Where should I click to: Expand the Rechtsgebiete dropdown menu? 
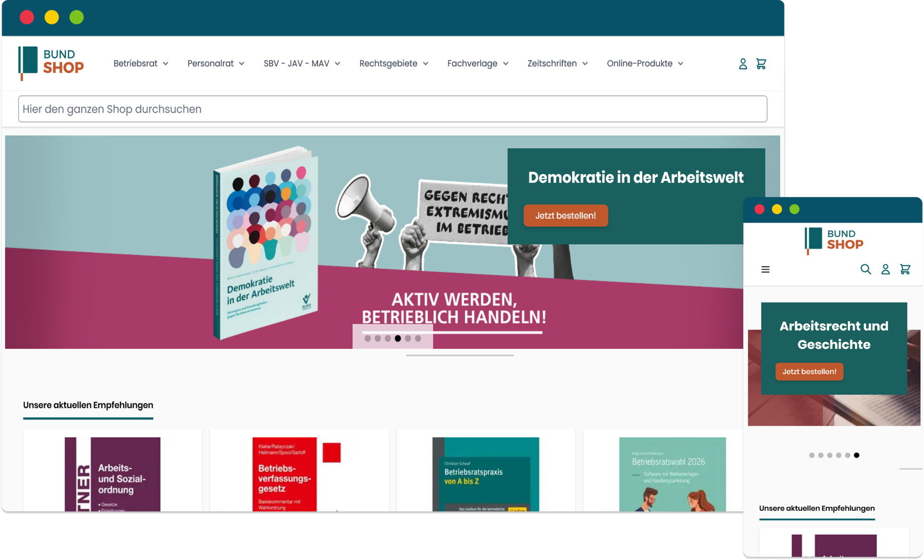click(x=393, y=64)
